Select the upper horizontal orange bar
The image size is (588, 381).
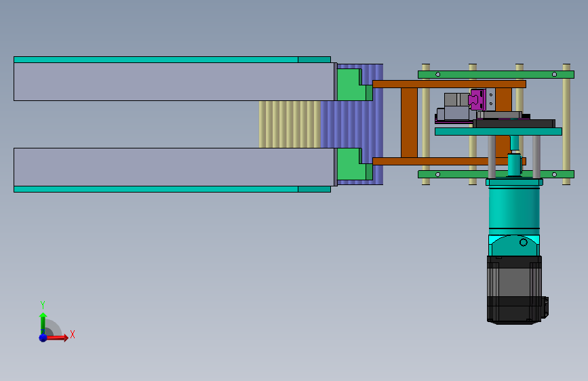(449, 84)
